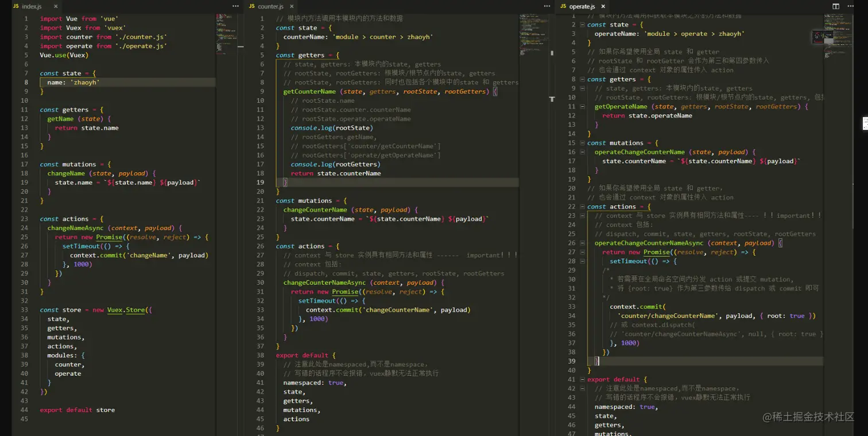
Task: Collapse the export default block in operate.js
Action: point(582,380)
